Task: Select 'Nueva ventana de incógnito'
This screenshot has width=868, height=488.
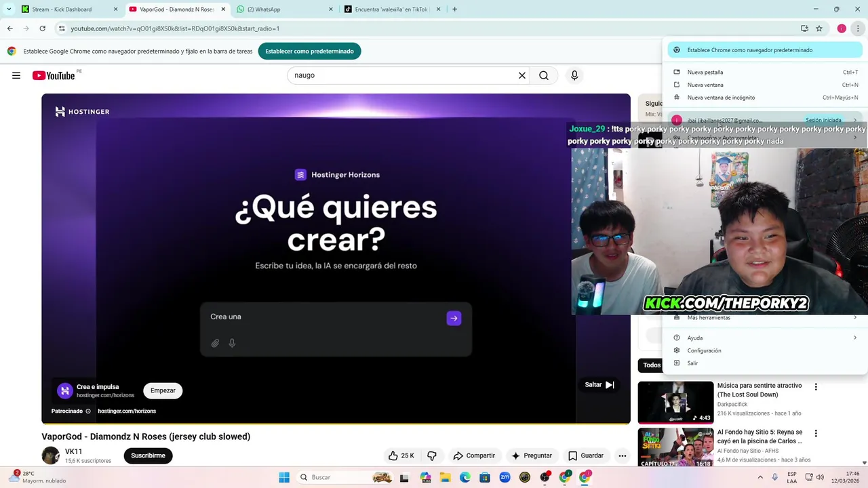Action: [765, 98]
